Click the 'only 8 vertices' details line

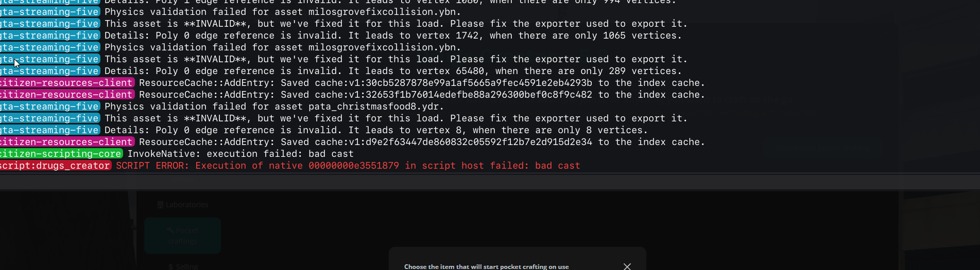(376, 130)
